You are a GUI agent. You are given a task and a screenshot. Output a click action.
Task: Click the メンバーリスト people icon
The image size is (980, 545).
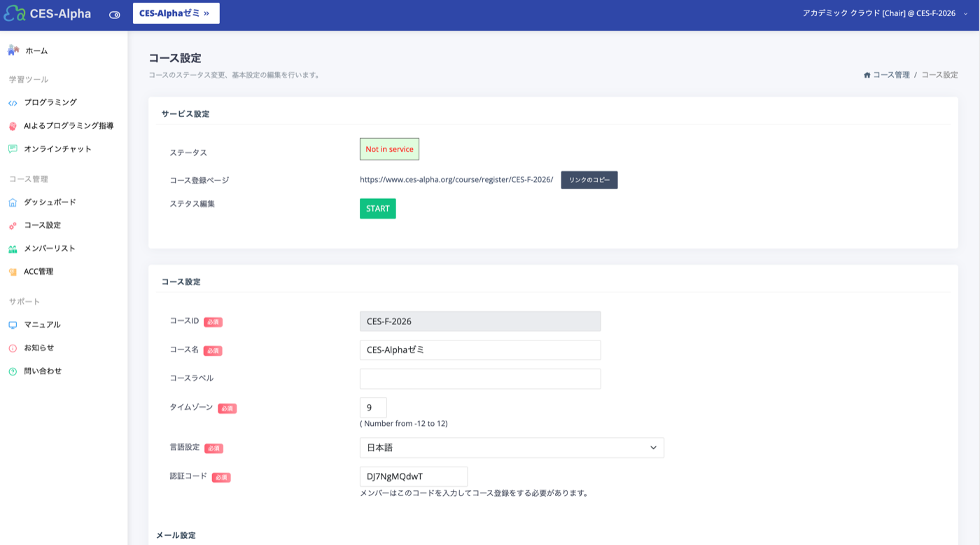click(13, 249)
